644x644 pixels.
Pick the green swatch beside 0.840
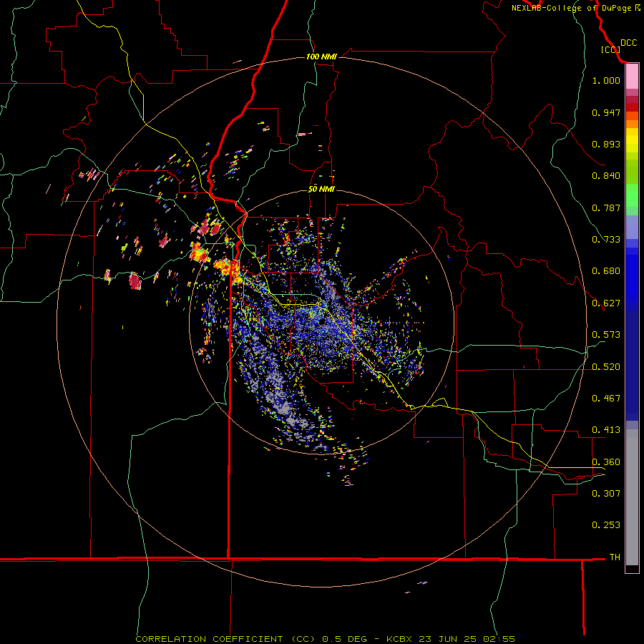632,172
